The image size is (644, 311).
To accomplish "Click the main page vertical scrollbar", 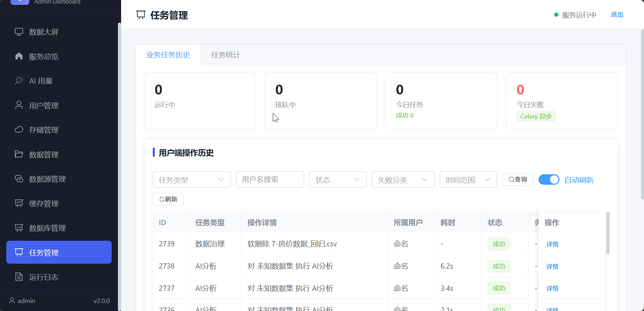I will (642, 114).
